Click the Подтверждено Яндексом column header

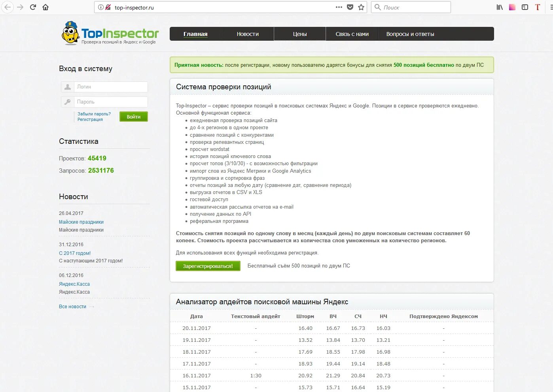[x=443, y=316]
